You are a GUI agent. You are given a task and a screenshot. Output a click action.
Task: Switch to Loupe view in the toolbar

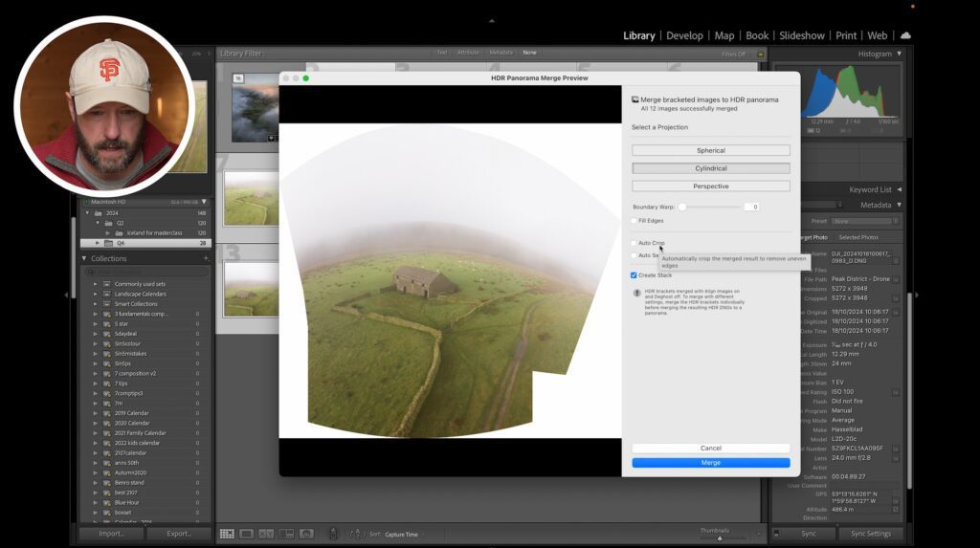click(x=247, y=534)
